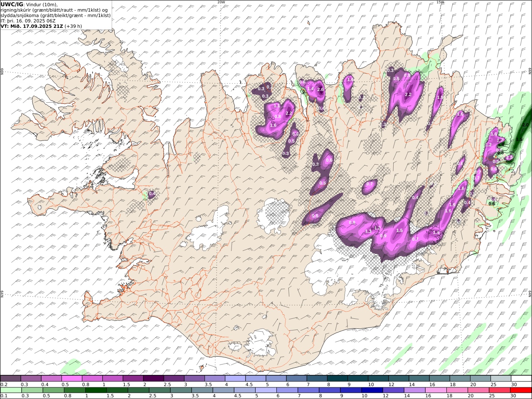This screenshot has height=399, width=532.
Task: Click the '(+39 h)' forecast offset text
Action: pos(73,26)
